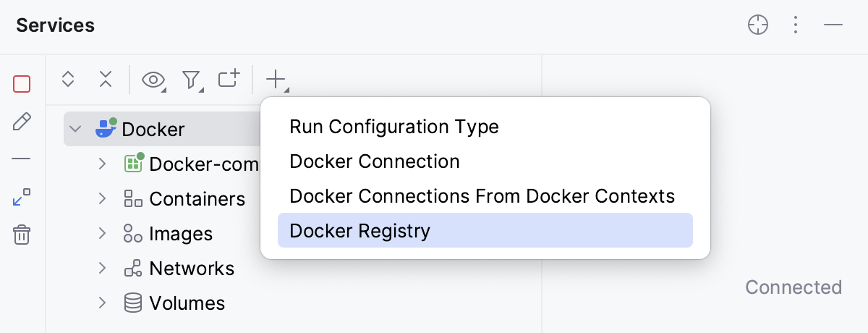The height and width of the screenshot is (333, 868).
Task: Select the Volumes tree item
Action: 187,303
